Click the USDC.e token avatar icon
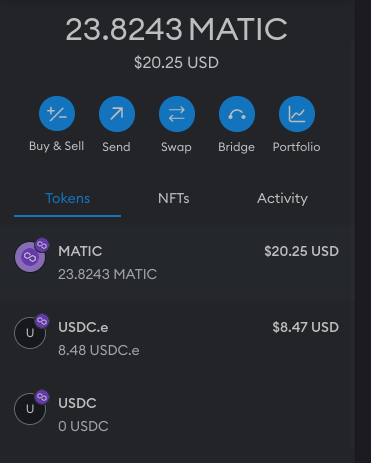The width and height of the screenshot is (371, 463). pyautogui.click(x=30, y=333)
